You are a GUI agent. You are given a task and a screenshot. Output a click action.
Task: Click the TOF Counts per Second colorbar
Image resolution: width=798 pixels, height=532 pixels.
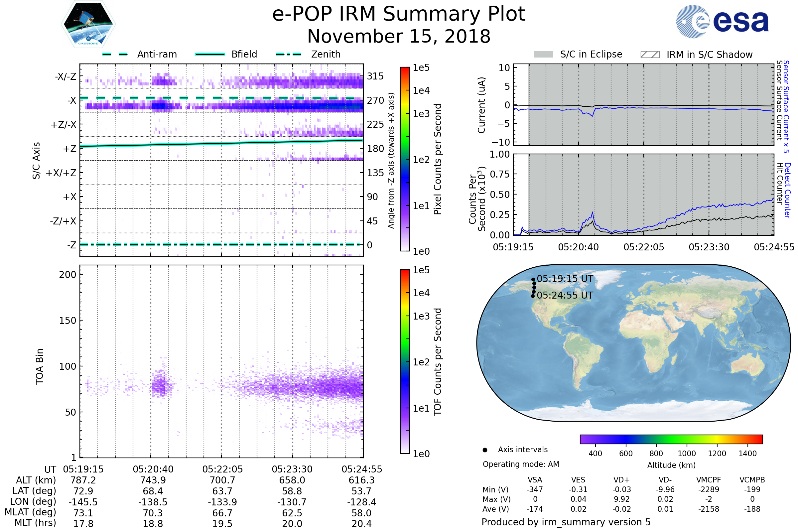coord(405,361)
